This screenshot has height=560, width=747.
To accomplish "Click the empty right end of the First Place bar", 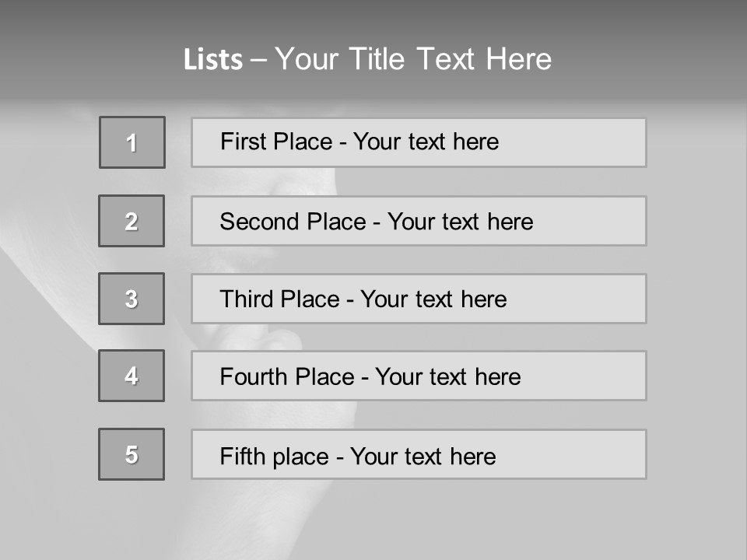I will pyautogui.click(x=572, y=142).
